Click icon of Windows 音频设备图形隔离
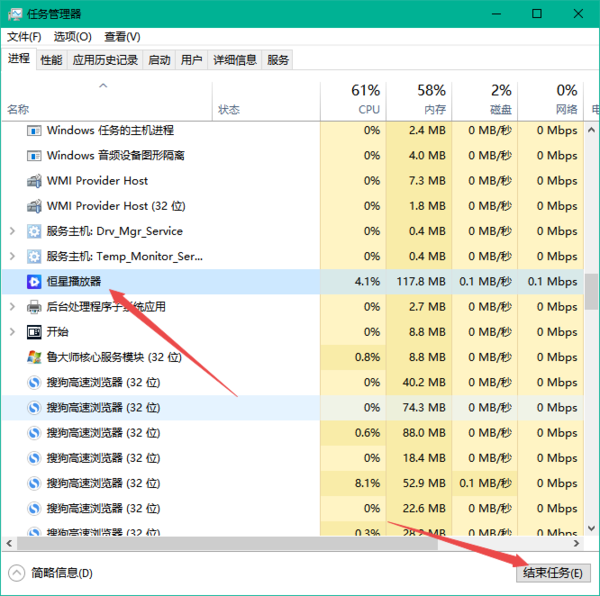 click(34, 156)
